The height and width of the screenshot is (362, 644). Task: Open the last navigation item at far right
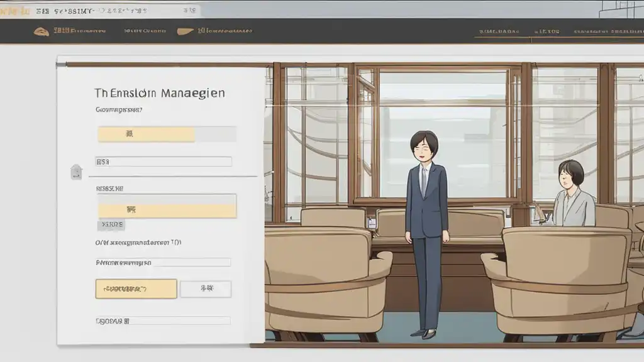pos(609,31)
